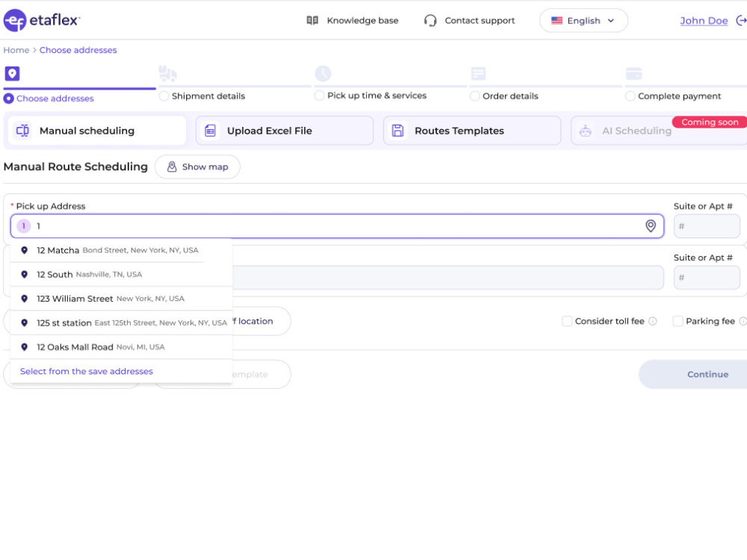Click the logout arrow icon beside John Doe
747x560 pixels.
741,20
